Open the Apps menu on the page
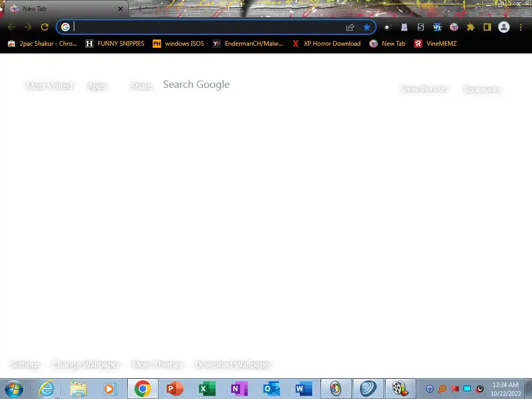 (x=97, y=86)
